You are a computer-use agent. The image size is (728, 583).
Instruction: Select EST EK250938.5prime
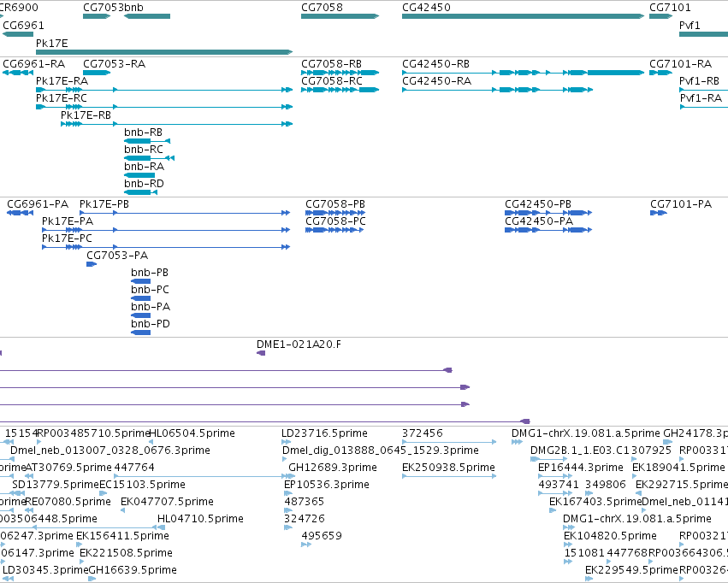(448, 468)
